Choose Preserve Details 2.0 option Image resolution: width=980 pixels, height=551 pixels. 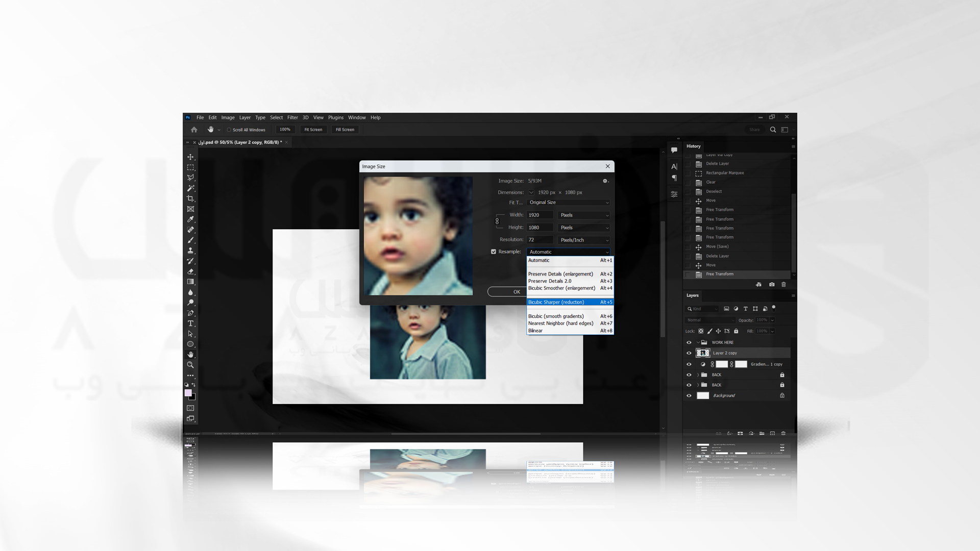click(x=570, y=281)
